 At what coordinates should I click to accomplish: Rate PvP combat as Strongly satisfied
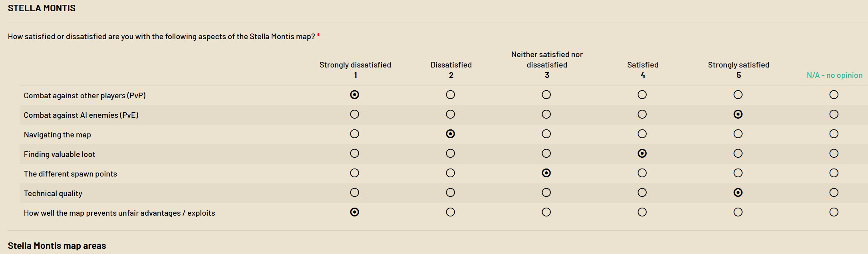tap(738, 95)
